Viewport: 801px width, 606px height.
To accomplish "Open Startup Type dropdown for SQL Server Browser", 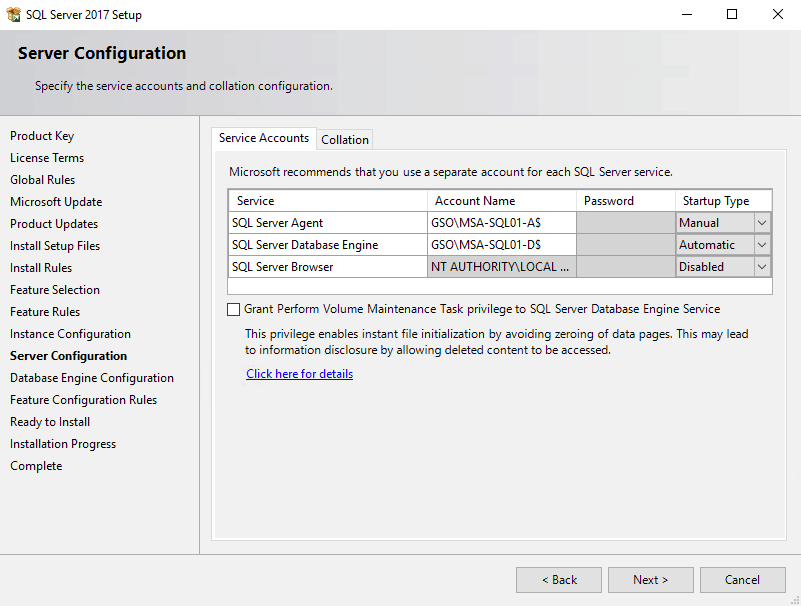I will 762,267.
